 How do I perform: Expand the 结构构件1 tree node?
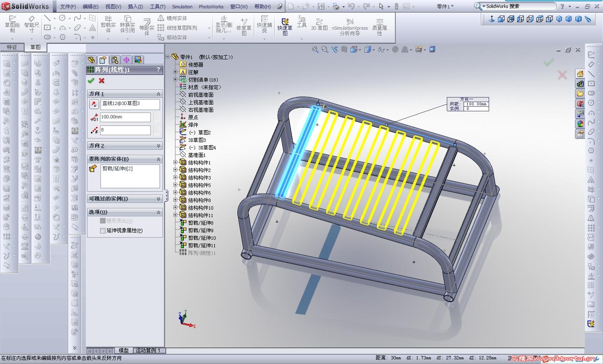click(175, 162)
